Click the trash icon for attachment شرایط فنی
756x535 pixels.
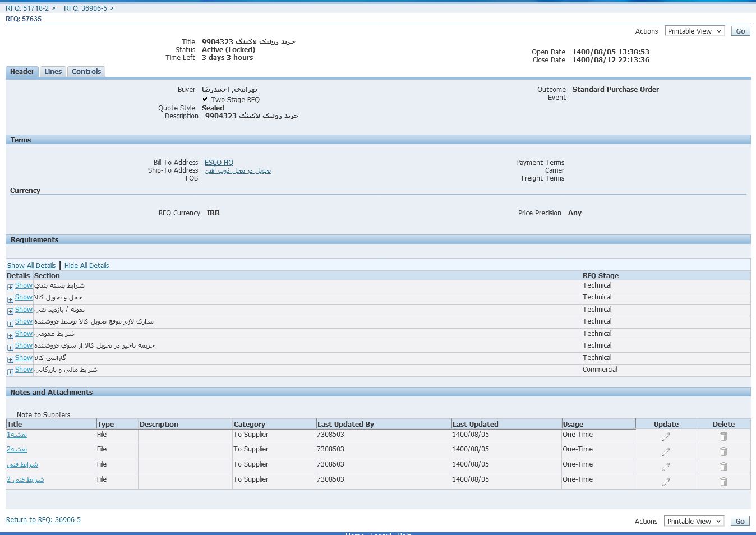point(723,467)
